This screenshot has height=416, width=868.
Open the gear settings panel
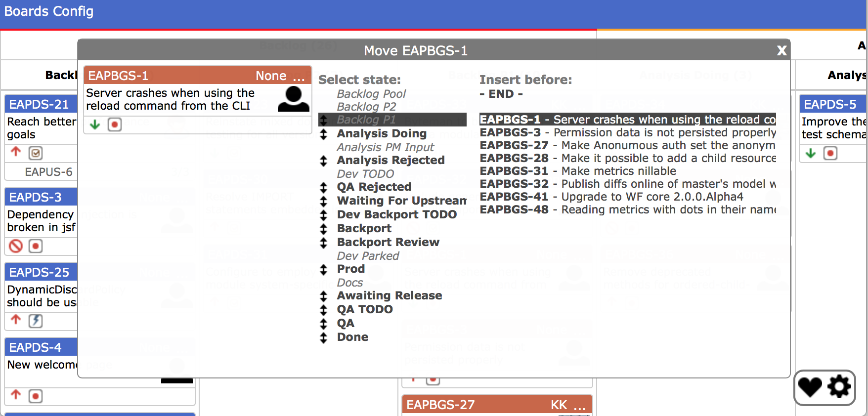[839, 387]
